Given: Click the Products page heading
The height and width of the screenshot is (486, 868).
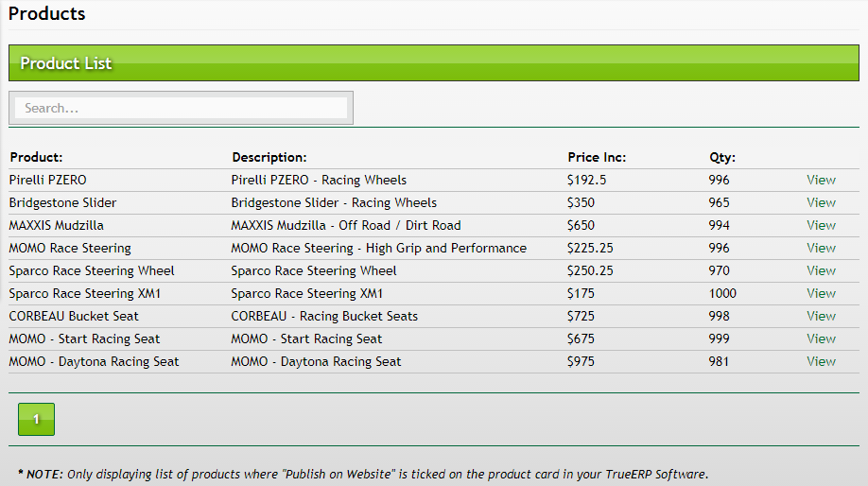Looking at the screenshot, I should 47,14.
